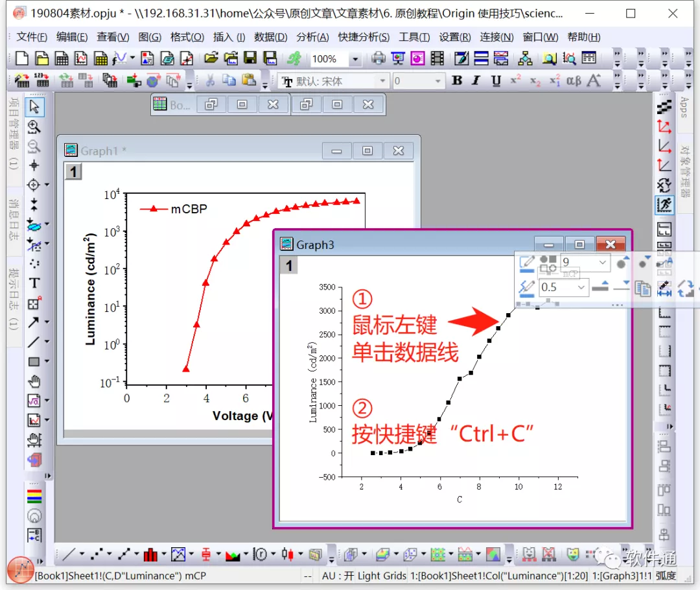Toggle Italic text formatting
Screen dimensions: 700x590
(476, 80)
